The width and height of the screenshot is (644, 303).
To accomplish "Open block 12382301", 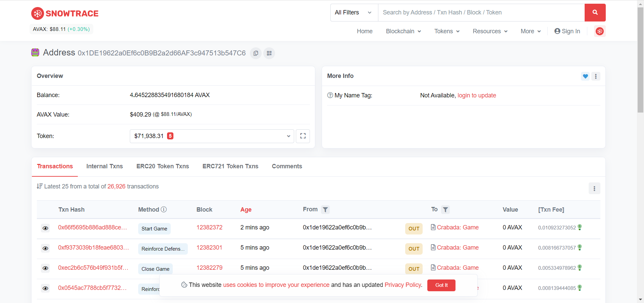I will (x=209, y=248).
